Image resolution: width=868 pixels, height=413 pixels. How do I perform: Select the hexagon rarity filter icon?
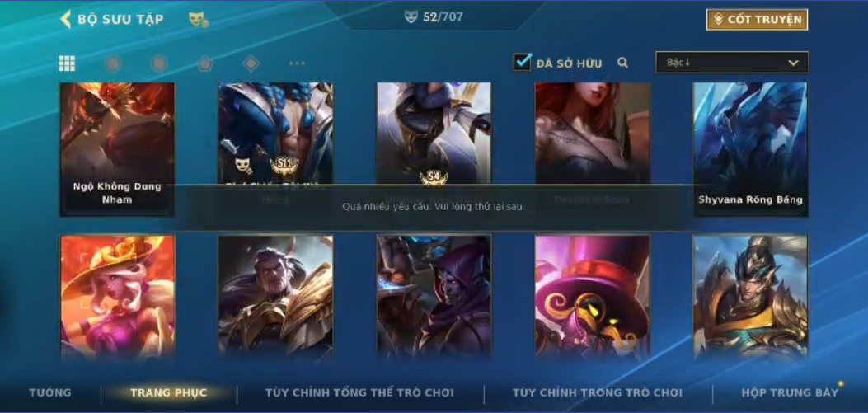coord(159,63)
